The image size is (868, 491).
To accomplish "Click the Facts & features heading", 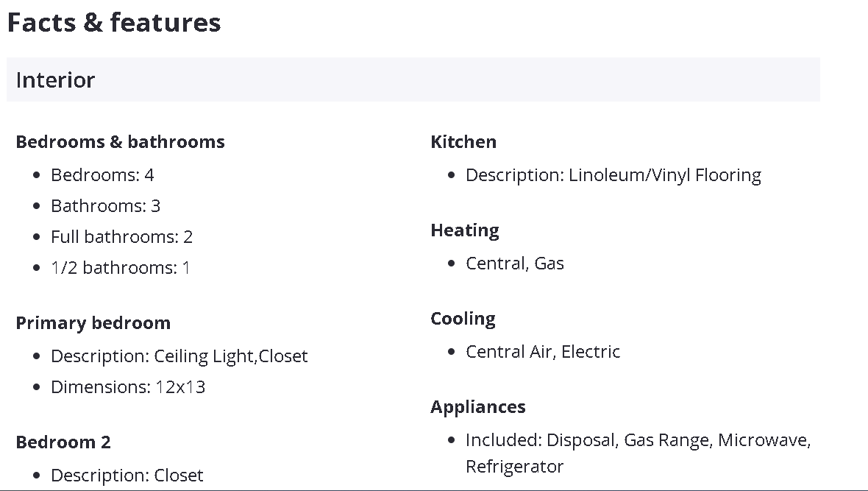I will tap(114, 23).
